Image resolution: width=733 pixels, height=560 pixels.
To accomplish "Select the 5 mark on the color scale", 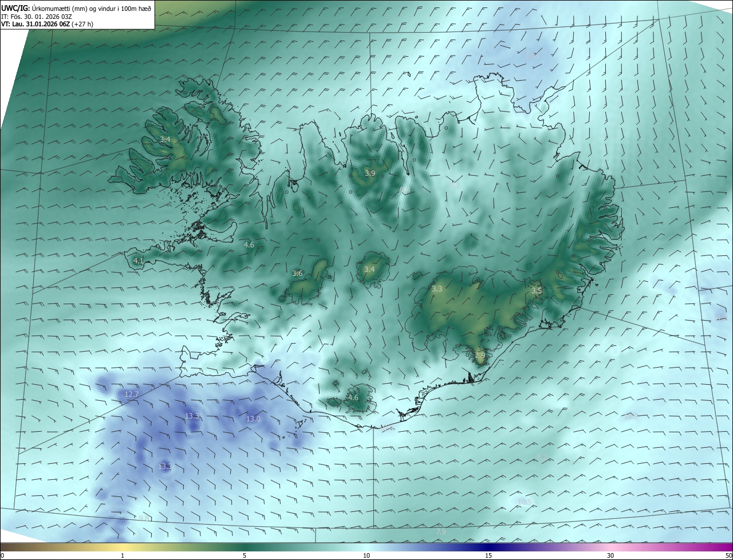I will coord(245,555).
